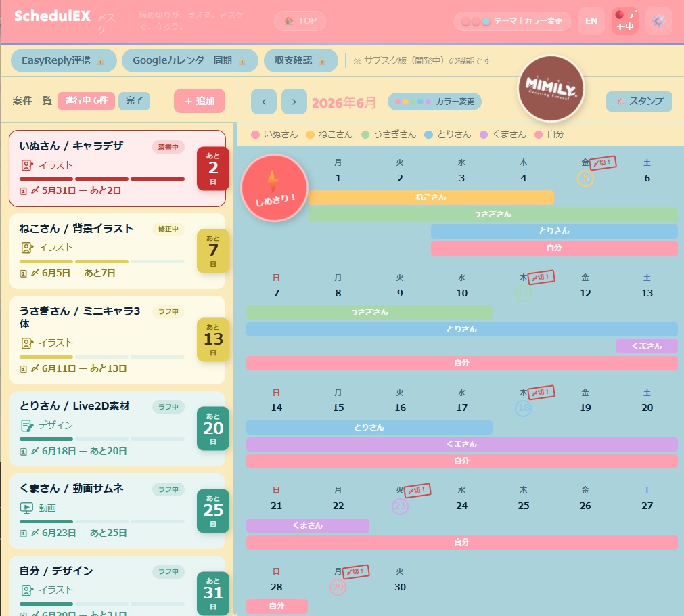Click うさぎさん bar in June 7 week

[x=369, y=312]
